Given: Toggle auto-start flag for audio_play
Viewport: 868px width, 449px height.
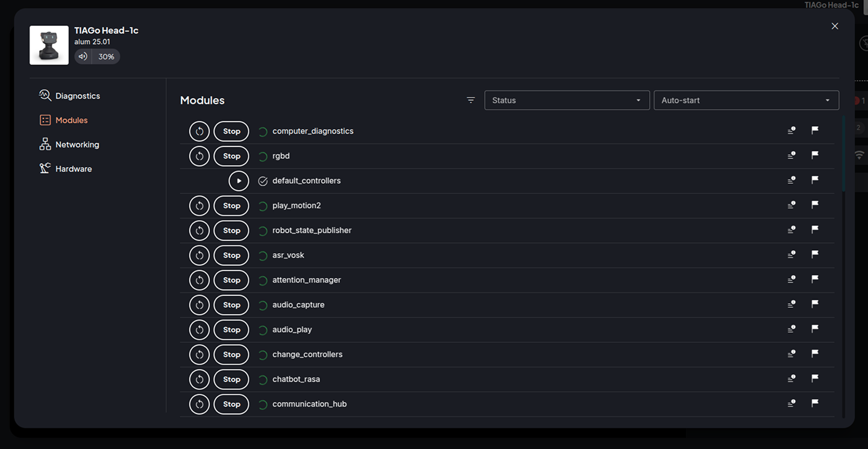Looking at the screenshot, I should click(x=815, y=329).
